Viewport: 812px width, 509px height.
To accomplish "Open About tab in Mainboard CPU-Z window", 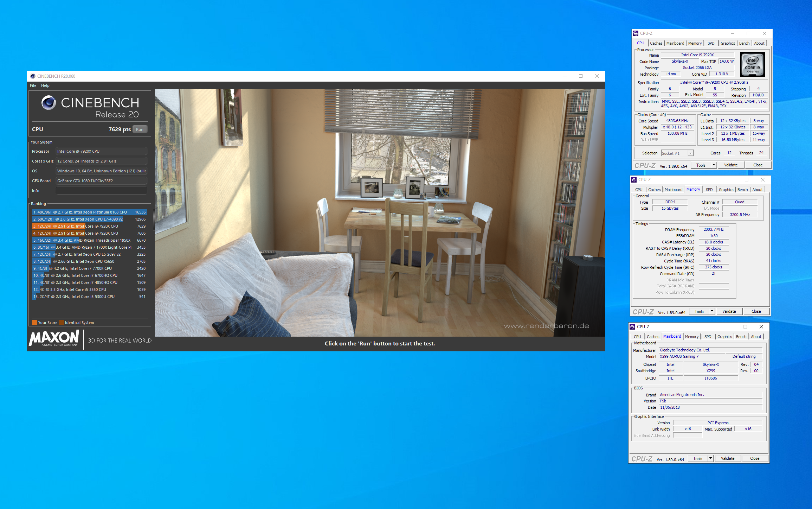I will (x=756, y=337).
